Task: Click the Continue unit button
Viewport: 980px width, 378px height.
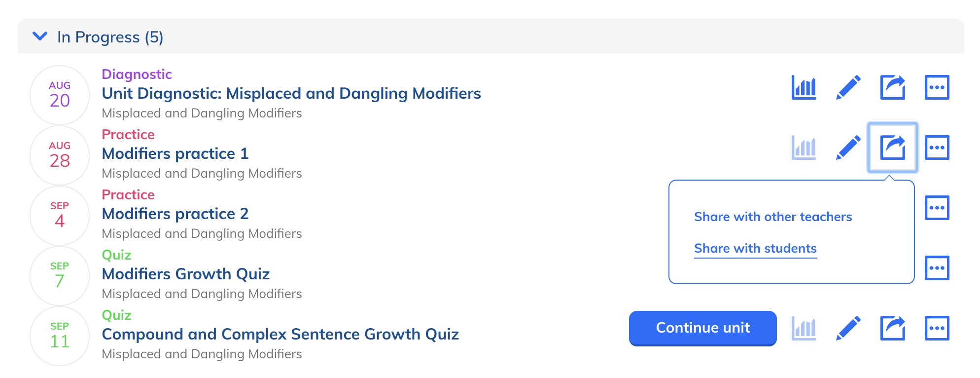Action: 703,328
